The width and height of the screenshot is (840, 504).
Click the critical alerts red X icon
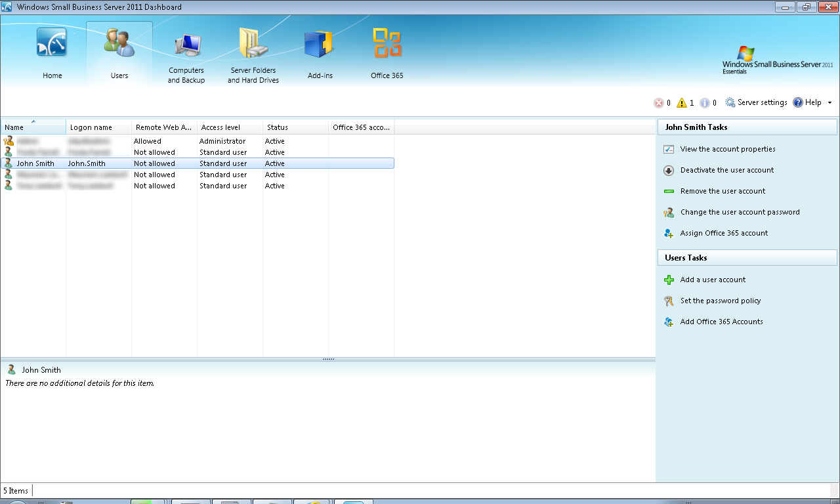pyautogui.click(x=659, y=103)
